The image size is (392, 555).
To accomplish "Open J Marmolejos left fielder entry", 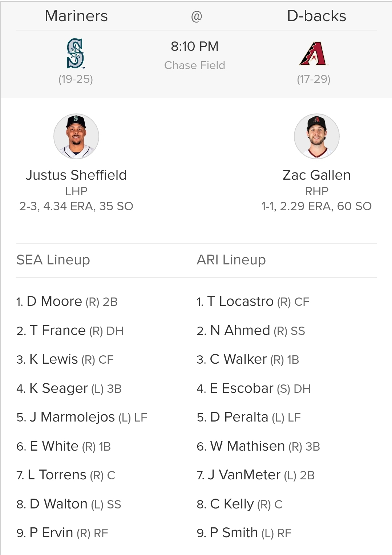I will [x=82, y=417].
